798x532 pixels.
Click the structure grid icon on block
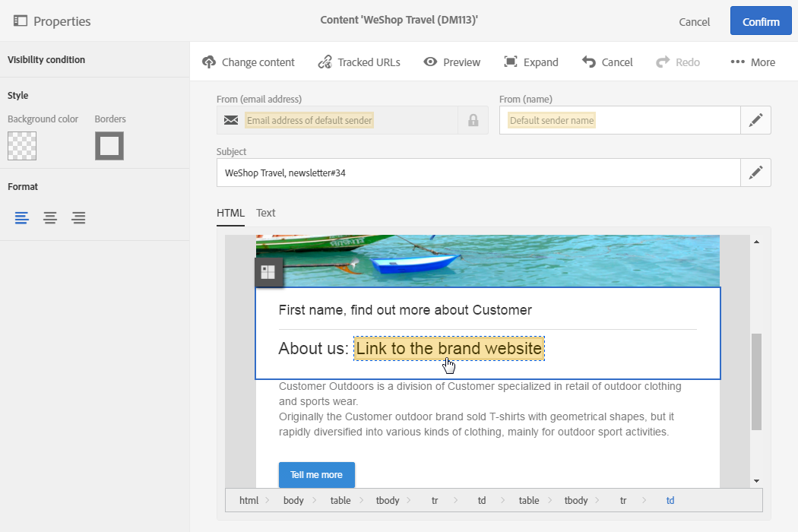[268, 272]
